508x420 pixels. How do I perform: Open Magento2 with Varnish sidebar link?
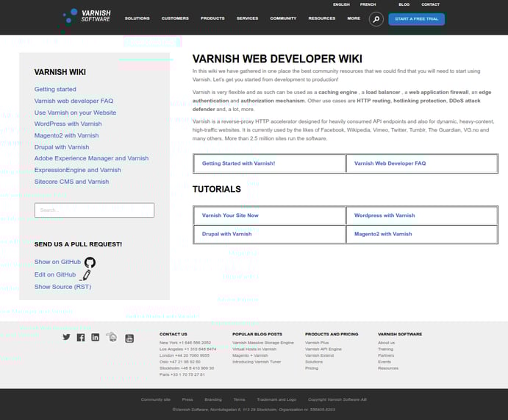coord(66,135)
